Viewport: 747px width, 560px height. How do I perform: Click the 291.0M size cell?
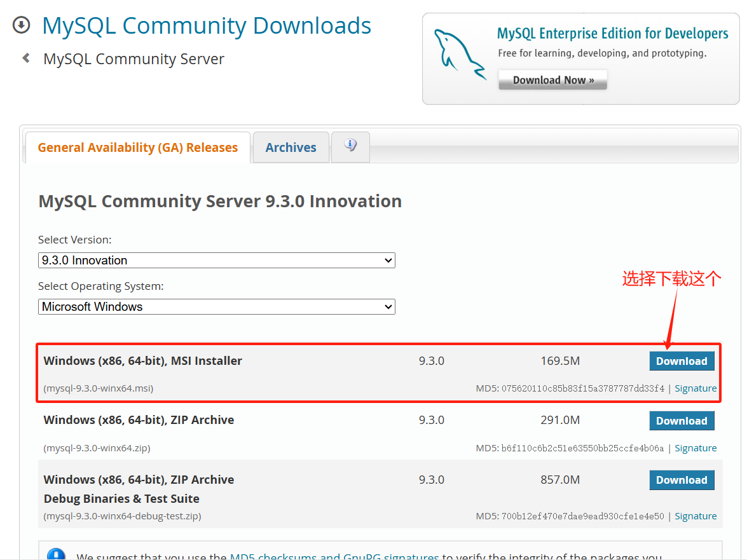[560, 420]
